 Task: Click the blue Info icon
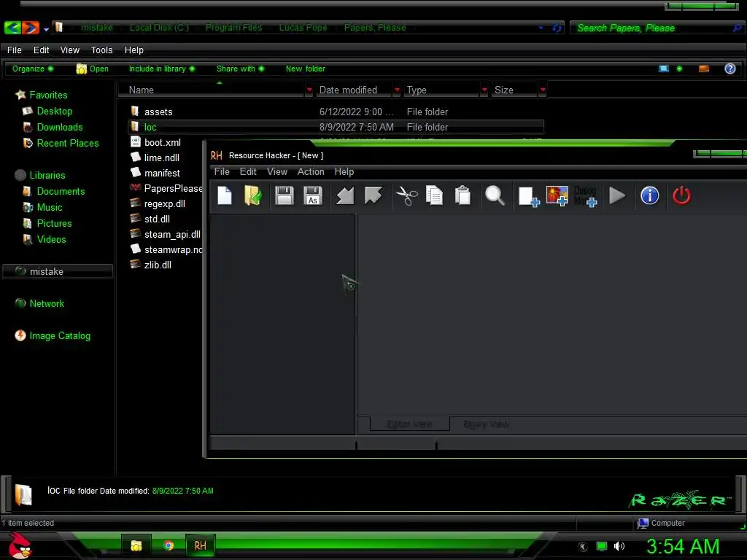point(650,195)
